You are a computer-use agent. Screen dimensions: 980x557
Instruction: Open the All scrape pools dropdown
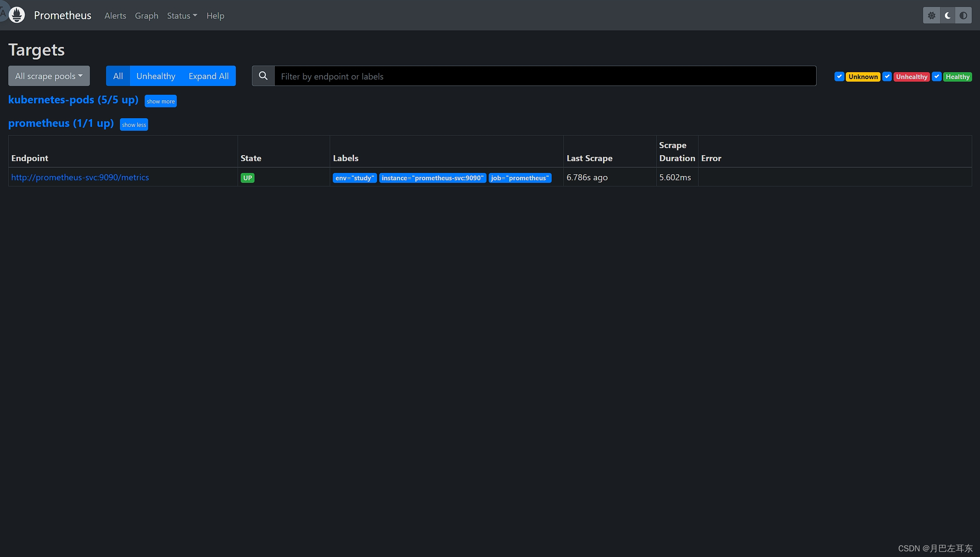[49, 76]
